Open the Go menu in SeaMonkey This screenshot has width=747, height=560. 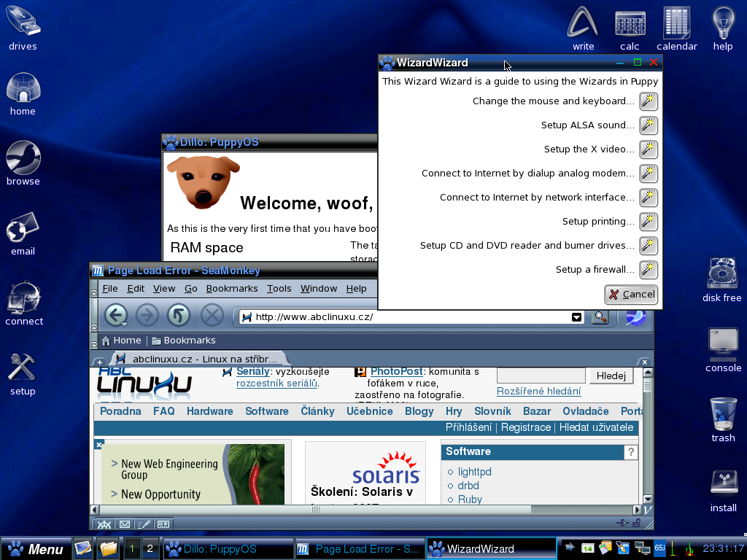191,289
